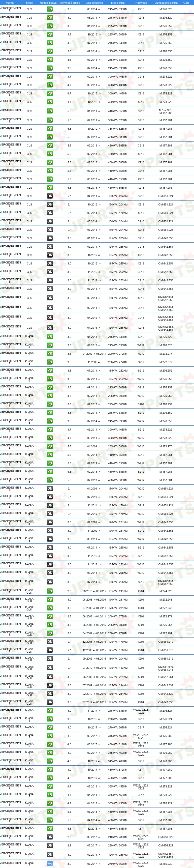Click ON diesel icon in 210kW / 286KM row
This screenshot has width=194, height=868.
tap(50, 837)
